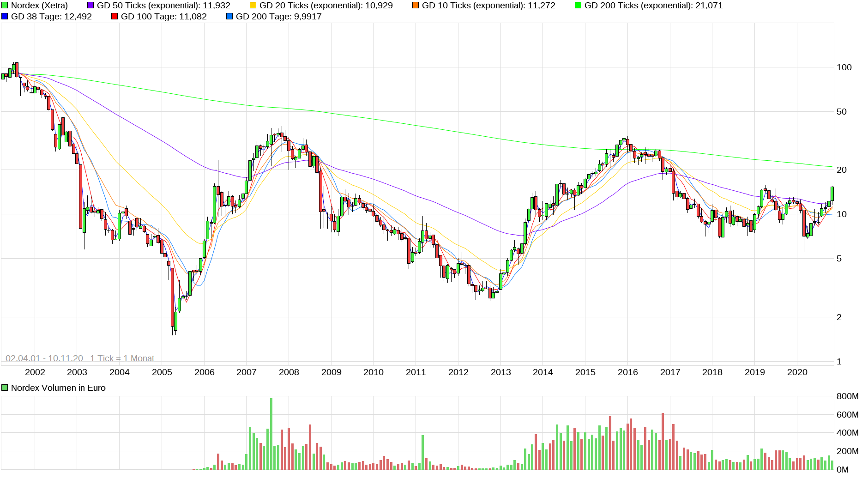Click 'GD 50 Ticks (exponential): 11,932' label
868x479 pixels.
click(163, 6)
